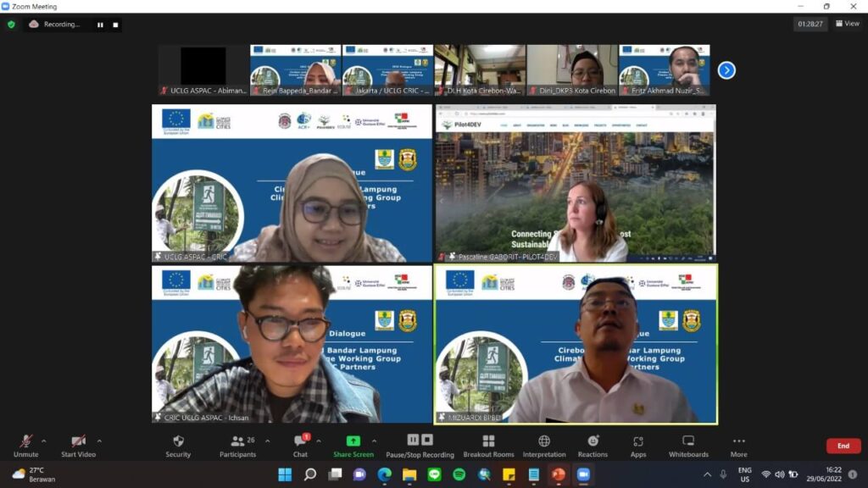Expand the Chat options arrow
The width and height of the screenshot is (868, 488).
pyautogui.click(x=319, y=441)
